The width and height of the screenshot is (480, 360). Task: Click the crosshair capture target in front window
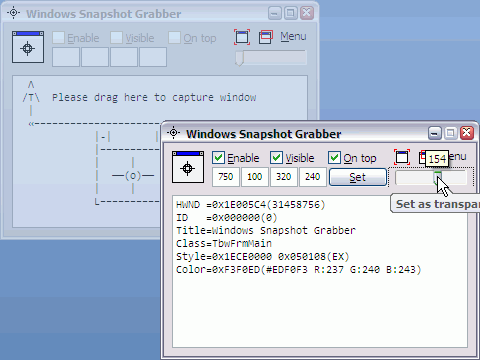[188, 167]
